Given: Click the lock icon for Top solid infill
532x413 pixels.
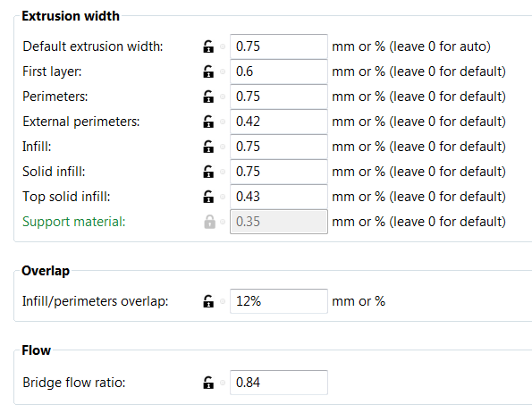Looking at the screenshot, I should (x=208, y=197).
